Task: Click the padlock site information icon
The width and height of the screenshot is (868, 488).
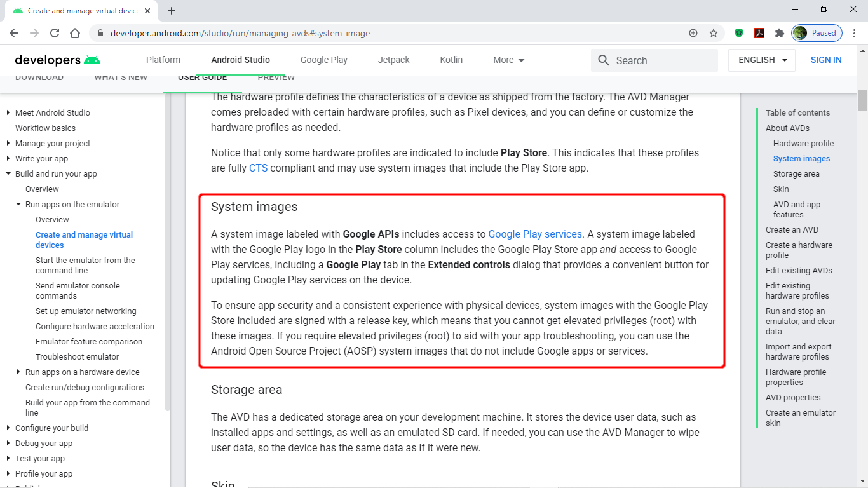Action: [100, 32]
